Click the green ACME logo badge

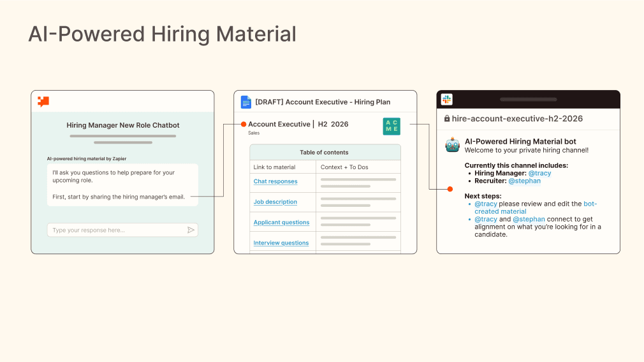(392, 126)
